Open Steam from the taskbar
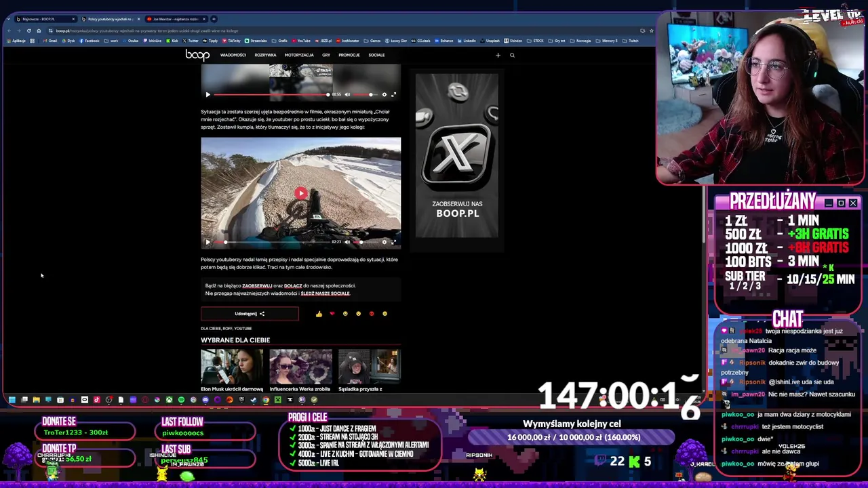868x488 pixels. 253,400
